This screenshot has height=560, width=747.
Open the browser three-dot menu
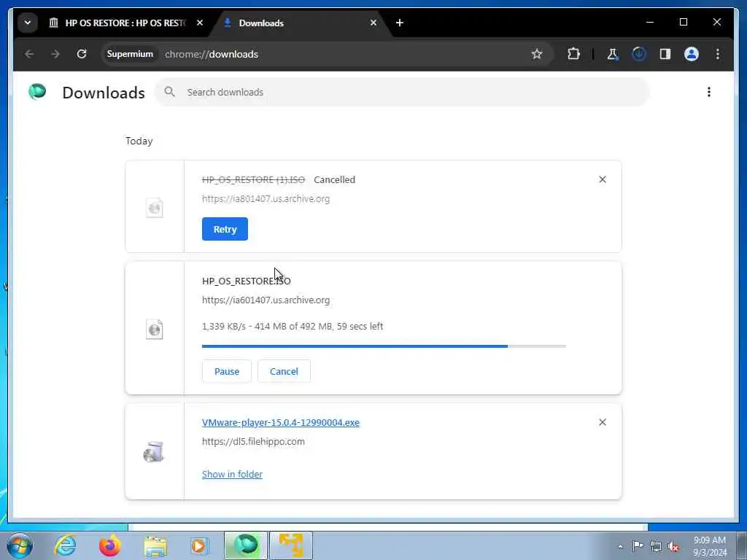click(x=718, y=54)
